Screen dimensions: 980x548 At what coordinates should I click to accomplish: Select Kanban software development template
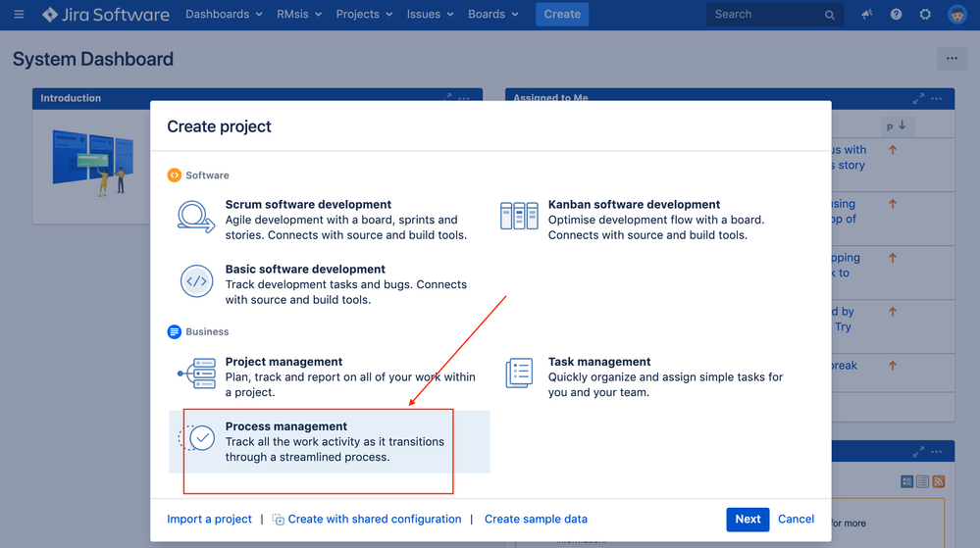click(652, 220)
